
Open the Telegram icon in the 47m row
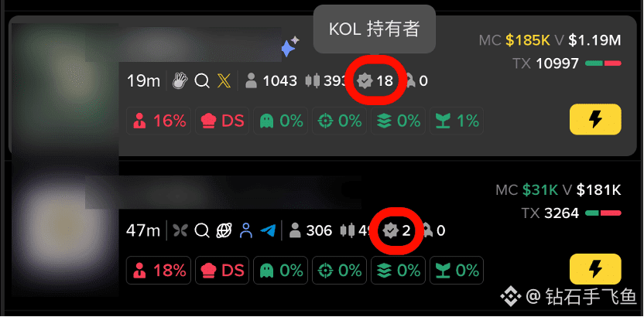(268, 231)
